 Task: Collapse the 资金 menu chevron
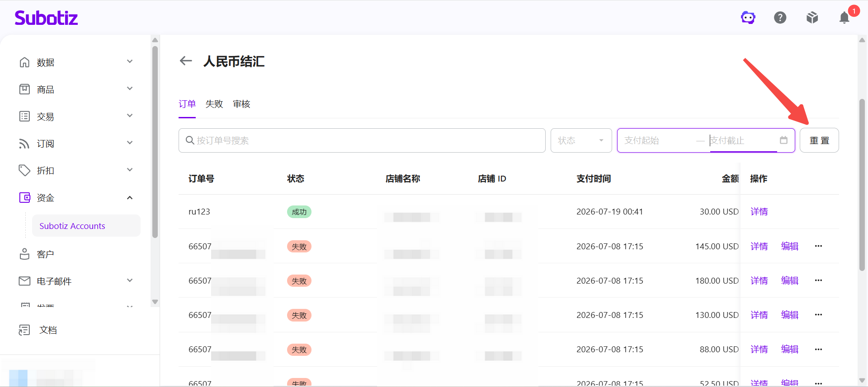[x=130, y=198]
